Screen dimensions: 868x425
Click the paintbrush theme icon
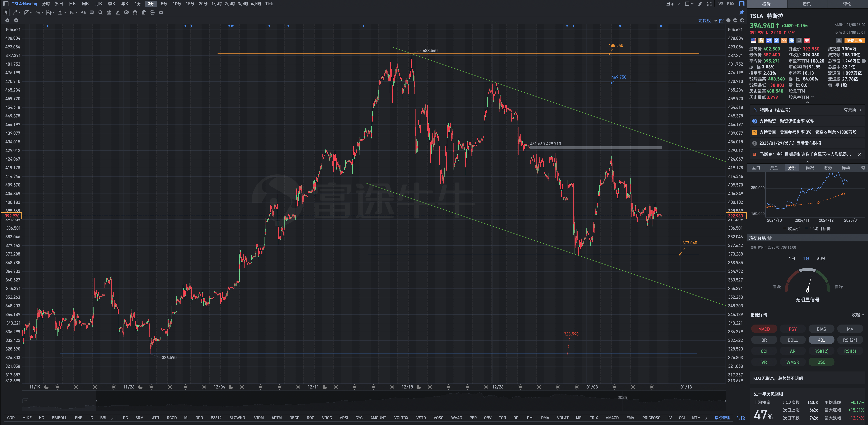click(700, 4)
